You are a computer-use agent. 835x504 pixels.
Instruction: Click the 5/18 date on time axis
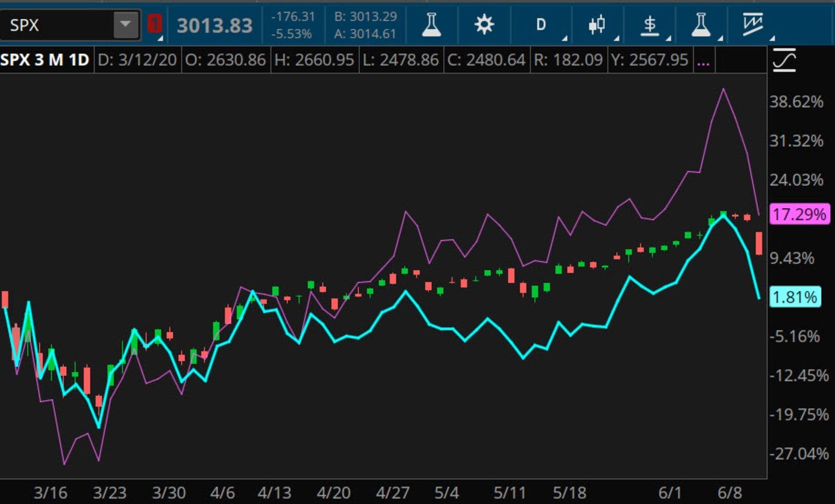570,493
